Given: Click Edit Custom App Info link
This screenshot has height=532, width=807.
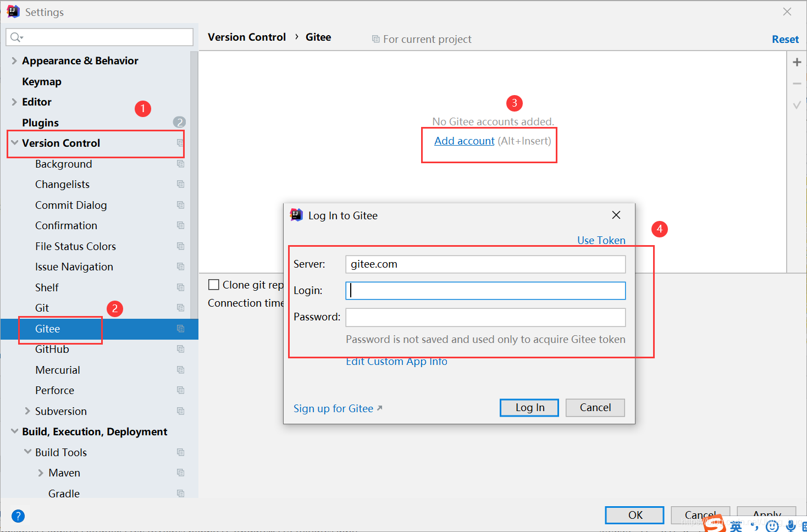Looking at the screenshot, I should [x=396, y=362].
